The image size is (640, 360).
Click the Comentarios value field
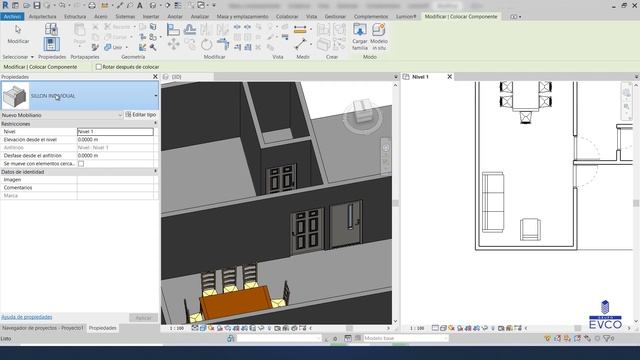116,188
